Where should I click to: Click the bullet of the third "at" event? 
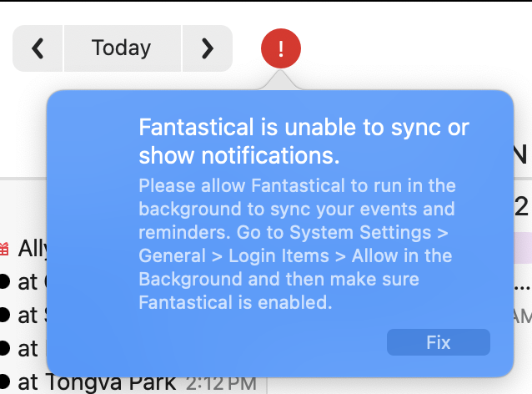4,348
